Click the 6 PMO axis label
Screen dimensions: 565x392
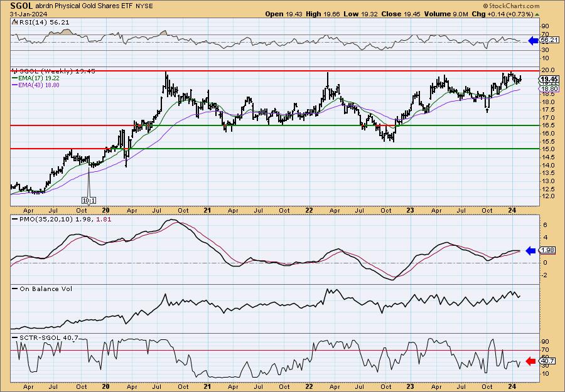click(546, 225)
